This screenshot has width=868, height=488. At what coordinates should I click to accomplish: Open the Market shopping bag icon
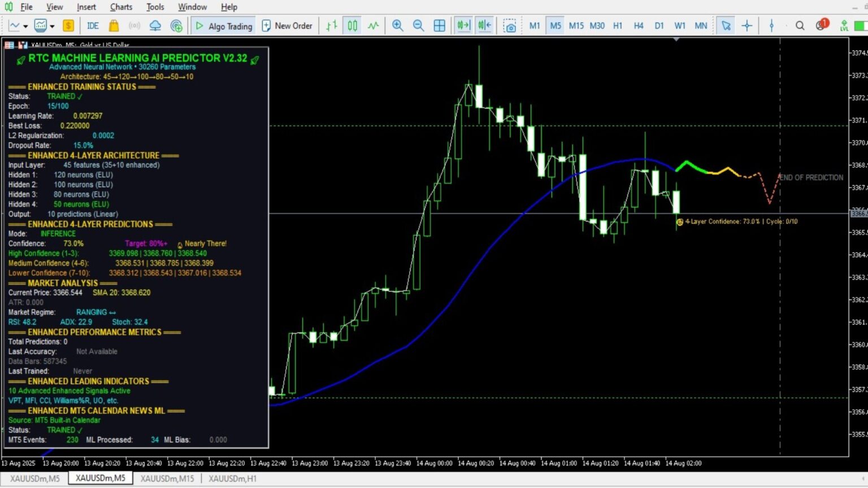pos(114,25)
